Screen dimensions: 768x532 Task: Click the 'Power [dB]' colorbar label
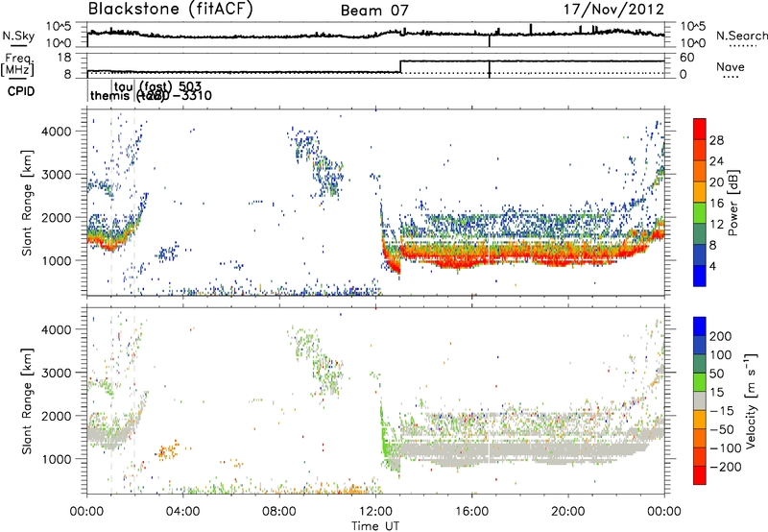733,203
